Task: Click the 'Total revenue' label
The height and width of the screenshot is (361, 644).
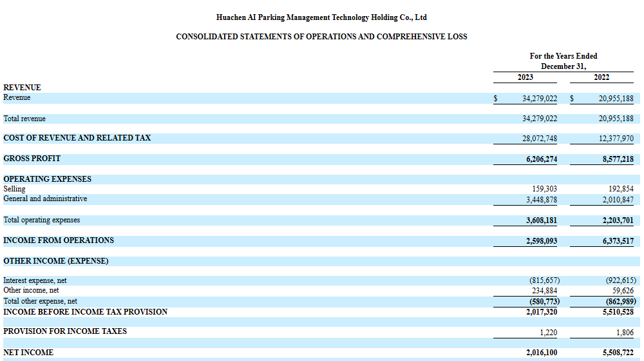Action: (x=24, y=119)
